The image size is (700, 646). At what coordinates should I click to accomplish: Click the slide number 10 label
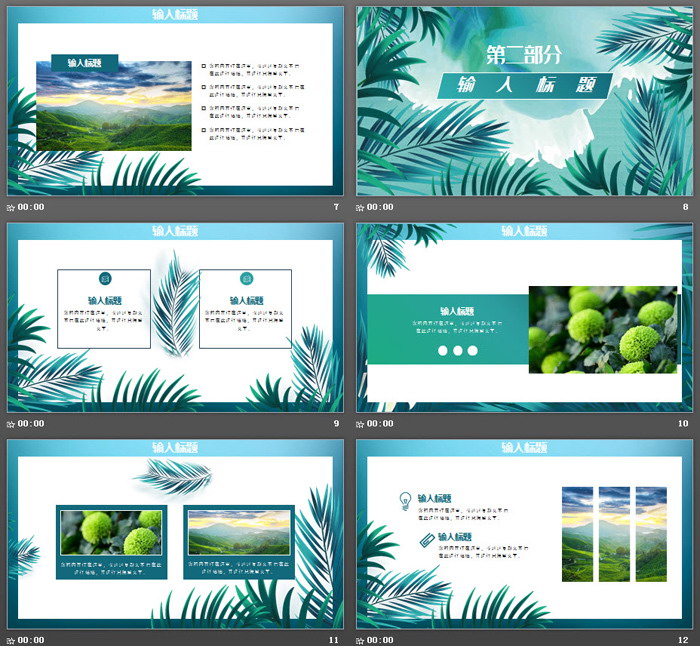click(x=683, y=423)
